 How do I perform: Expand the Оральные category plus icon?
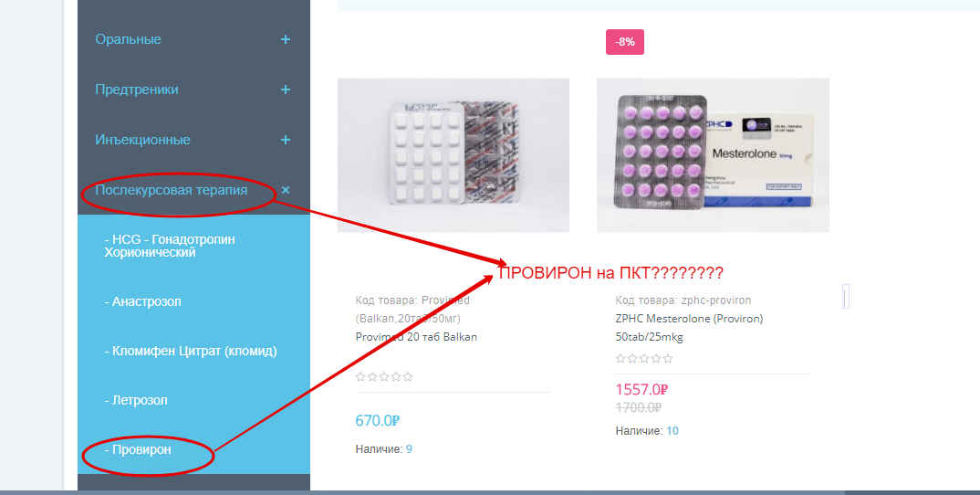[x=285, y=39]
